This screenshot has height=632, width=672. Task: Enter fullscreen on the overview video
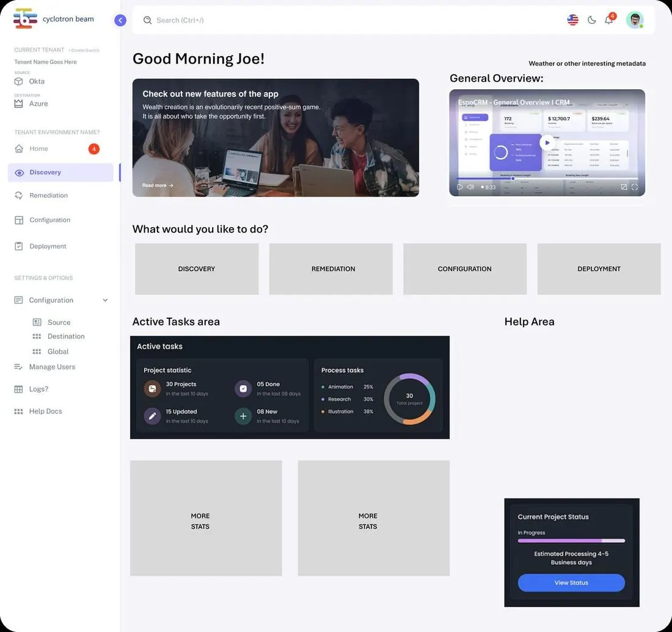point(635,187)
